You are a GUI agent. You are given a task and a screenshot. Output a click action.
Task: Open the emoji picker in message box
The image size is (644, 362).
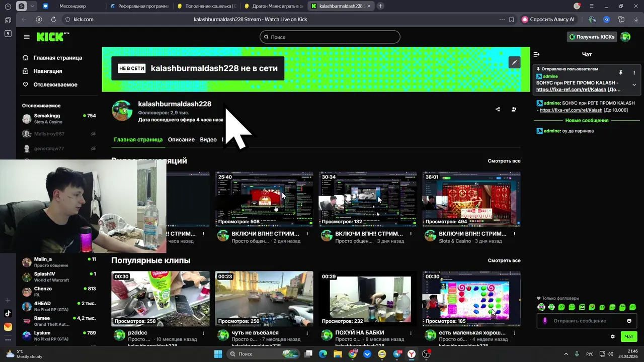tap(629, 321)
